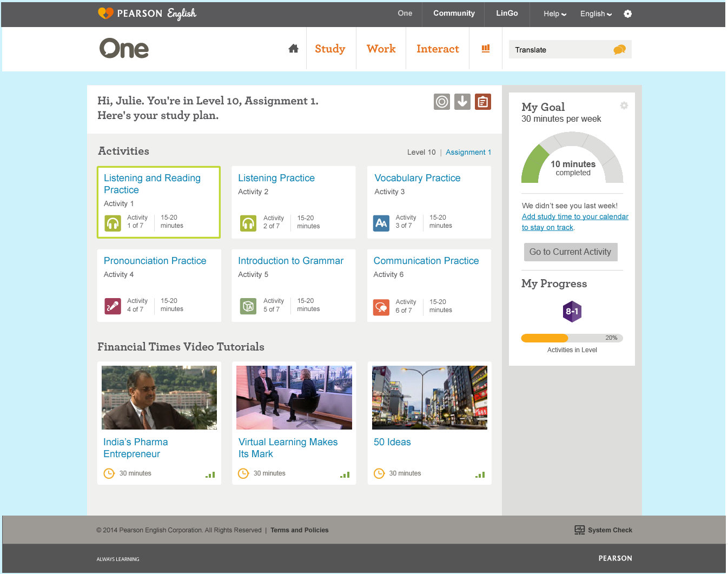The width and height of the screenshot is (728, 574).
Task: Click the My Goal minutes gauge
Action: click(572, 157)
